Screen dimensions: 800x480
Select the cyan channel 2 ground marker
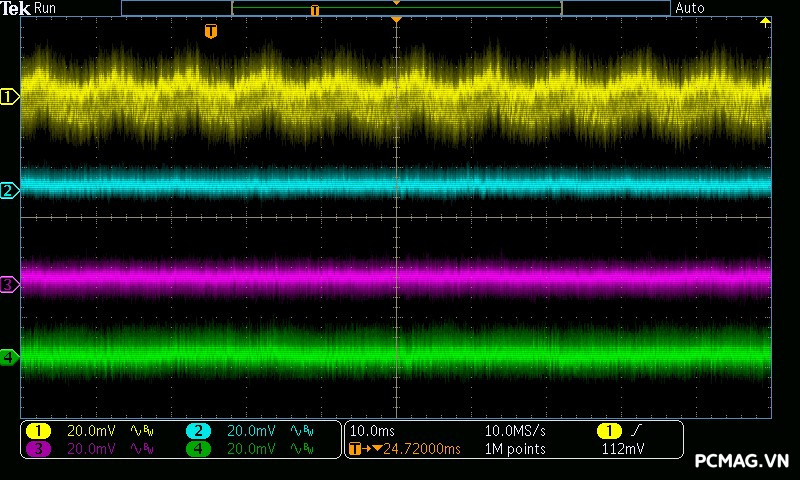(10, 190)
